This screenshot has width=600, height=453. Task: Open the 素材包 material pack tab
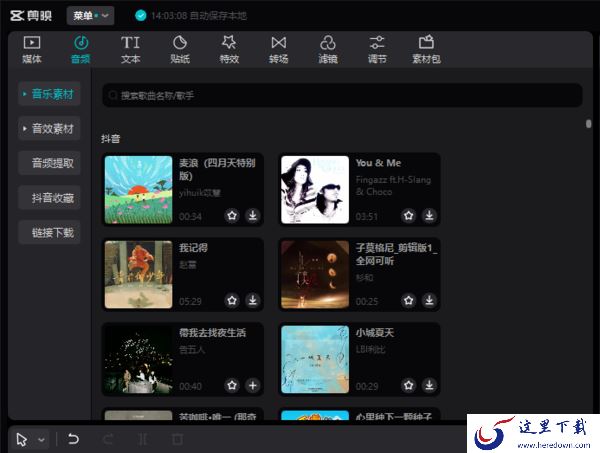click(x=426, y=49)
